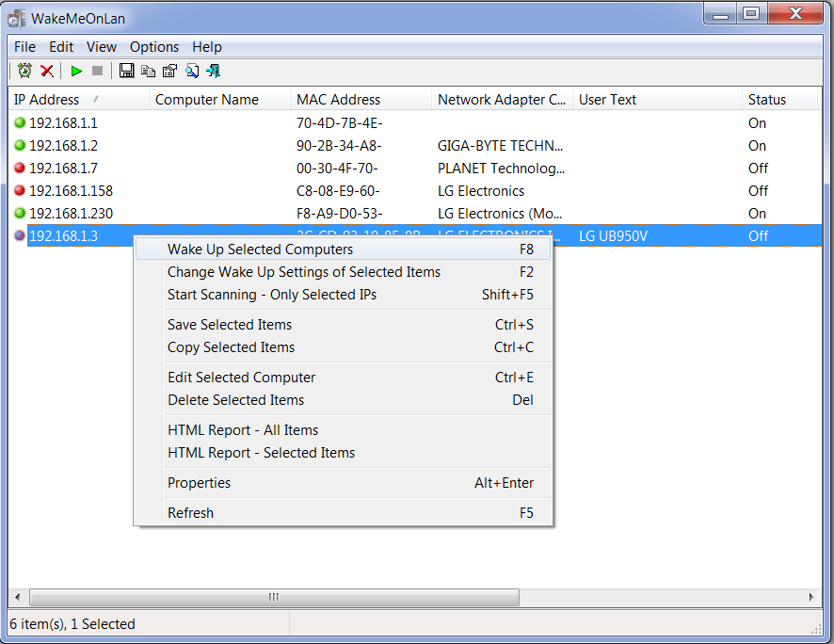Choose Edit Selected Computer from context menu
834x644 pixels.
coord(241,378)
